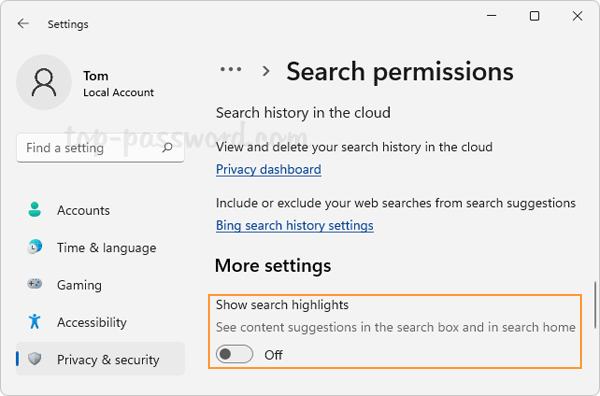Screen dimensions: 600x396
Task: Open Bing search history settings link
Action: [x=295, y=226]
